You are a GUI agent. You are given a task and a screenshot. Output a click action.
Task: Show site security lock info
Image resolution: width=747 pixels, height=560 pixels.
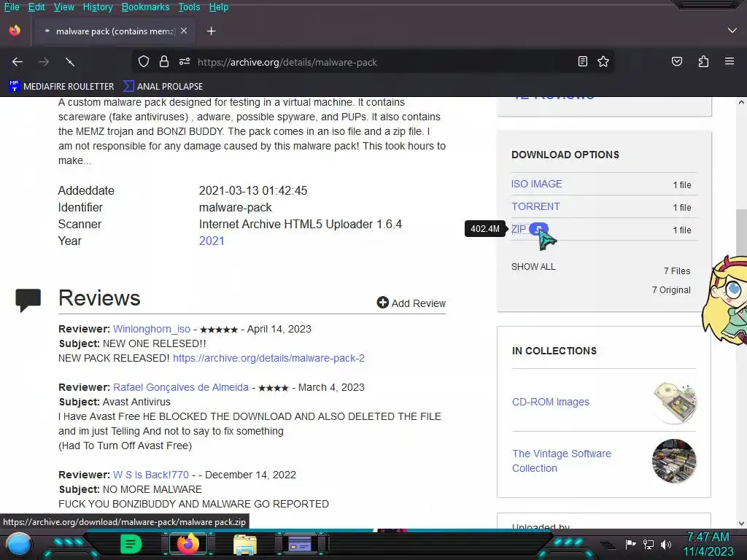164,62
